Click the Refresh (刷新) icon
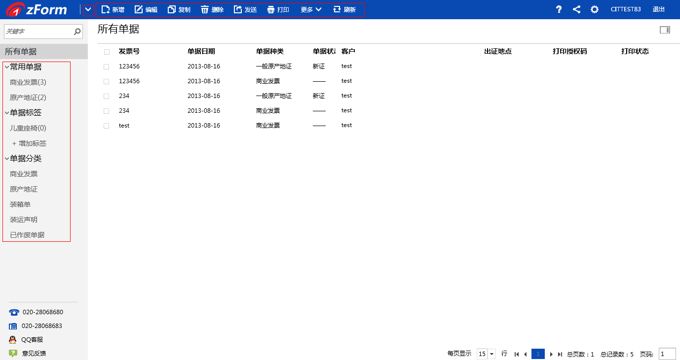680x360 pixels. (x=337, y=9)
